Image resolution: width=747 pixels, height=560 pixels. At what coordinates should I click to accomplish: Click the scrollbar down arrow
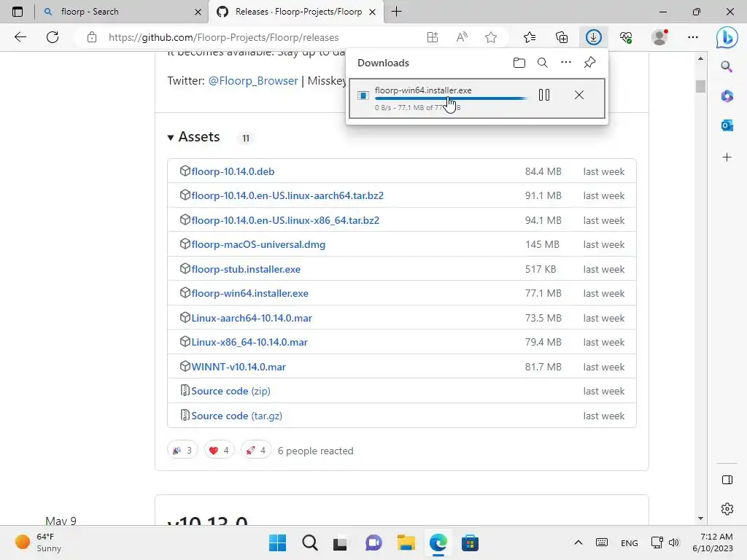pyautogui.click(x=700, y=518)
